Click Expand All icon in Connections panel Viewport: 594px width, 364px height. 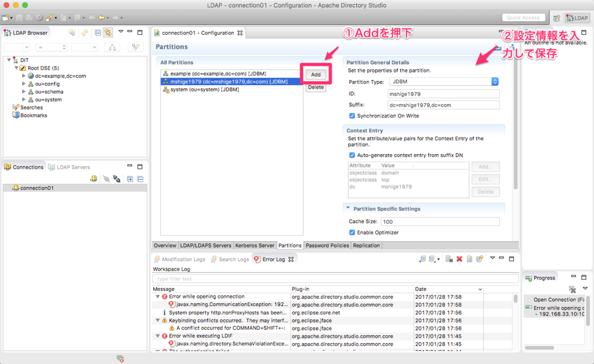pyautogui.click(x=130, y=179)
